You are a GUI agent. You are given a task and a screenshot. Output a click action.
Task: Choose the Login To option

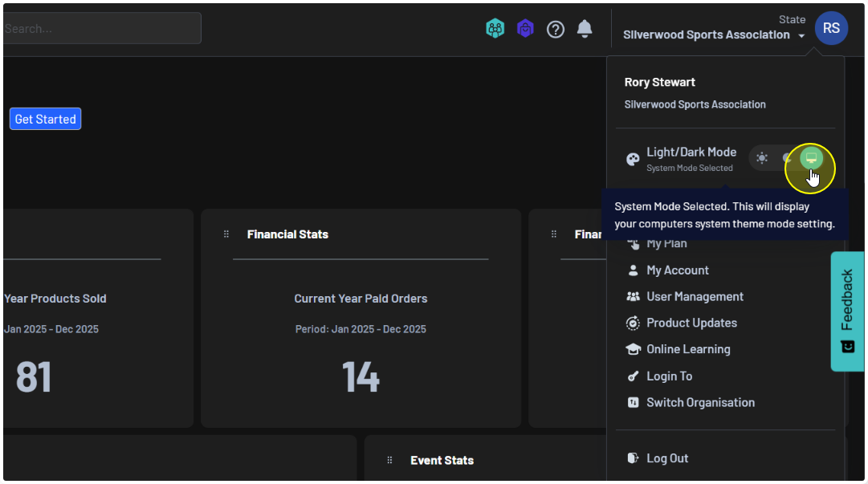[x=669, y=376]
